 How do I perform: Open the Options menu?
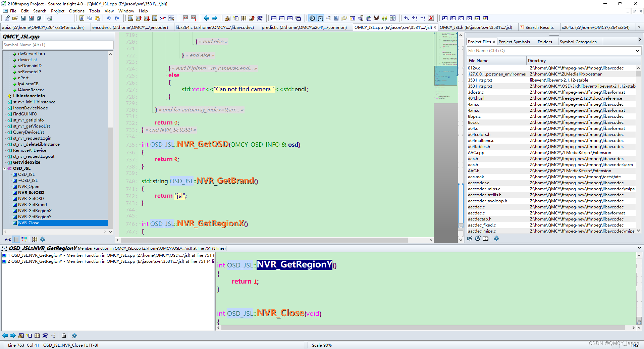(x=76, y=11)
